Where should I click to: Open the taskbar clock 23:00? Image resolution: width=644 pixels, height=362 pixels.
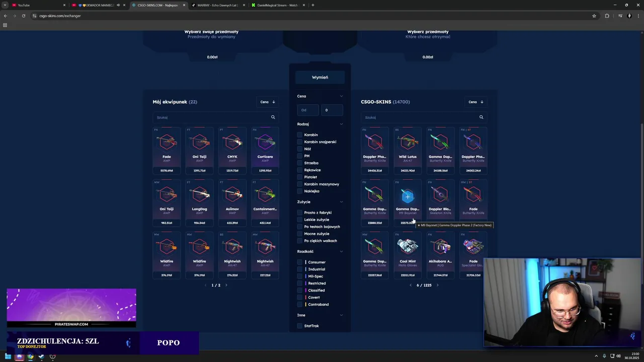coord(632,356)
